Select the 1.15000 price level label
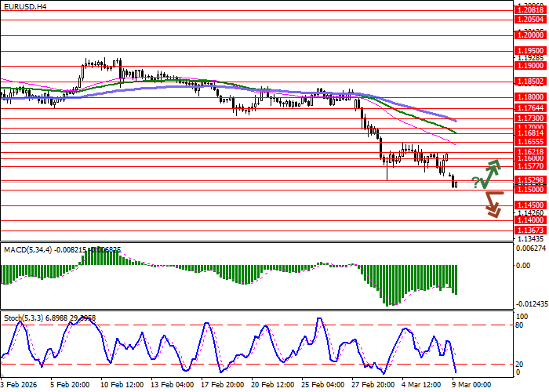 (x=530, y=190)
